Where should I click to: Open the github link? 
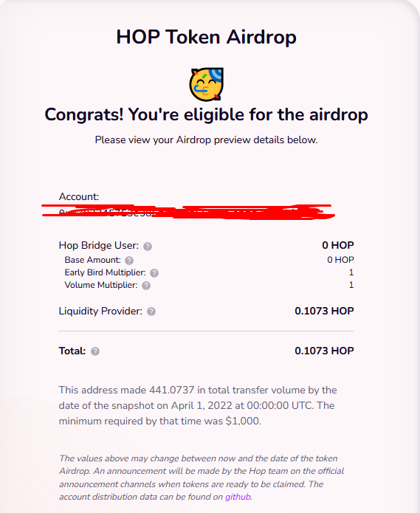[238, 497]
